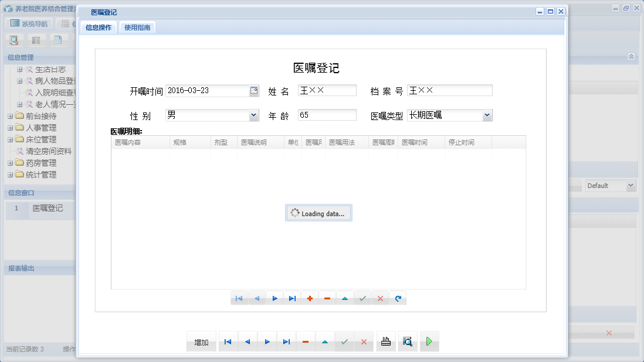Screen dimensions: 644x362
Task: Expand 生活日志 tree node in main window
Action: 19,70
